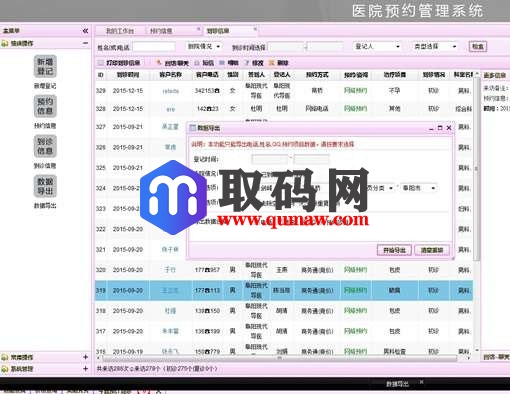Open customer name link in row 320

click(170, 270)
